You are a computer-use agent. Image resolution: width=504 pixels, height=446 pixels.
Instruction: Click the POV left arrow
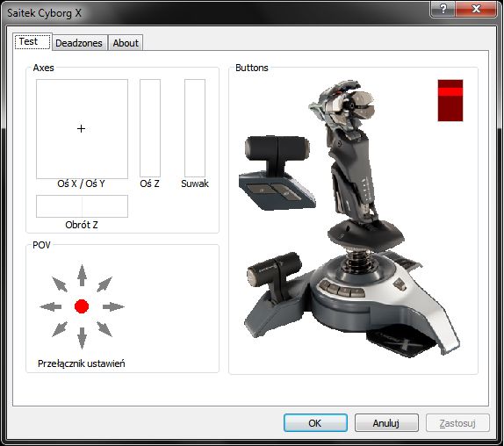[50, 306]
